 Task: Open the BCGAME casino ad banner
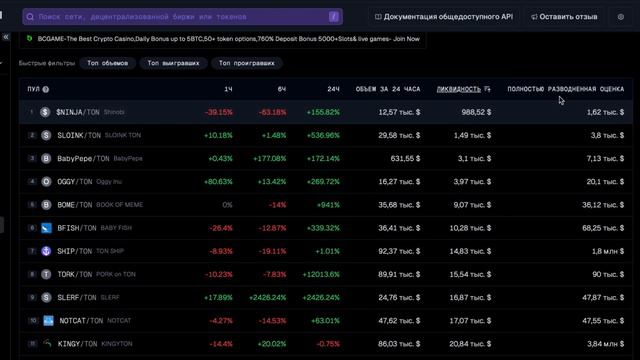(x=223, y=39)
